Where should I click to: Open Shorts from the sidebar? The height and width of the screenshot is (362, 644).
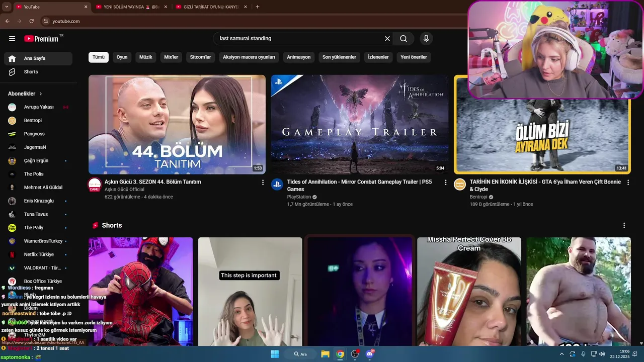[38, 72]
